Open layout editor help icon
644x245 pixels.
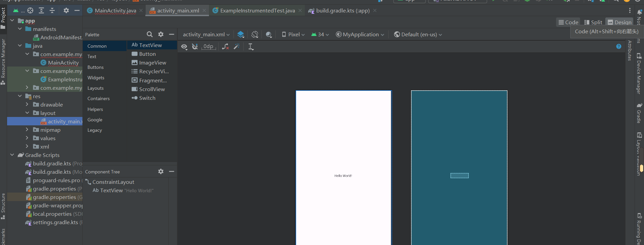(619, 47)
